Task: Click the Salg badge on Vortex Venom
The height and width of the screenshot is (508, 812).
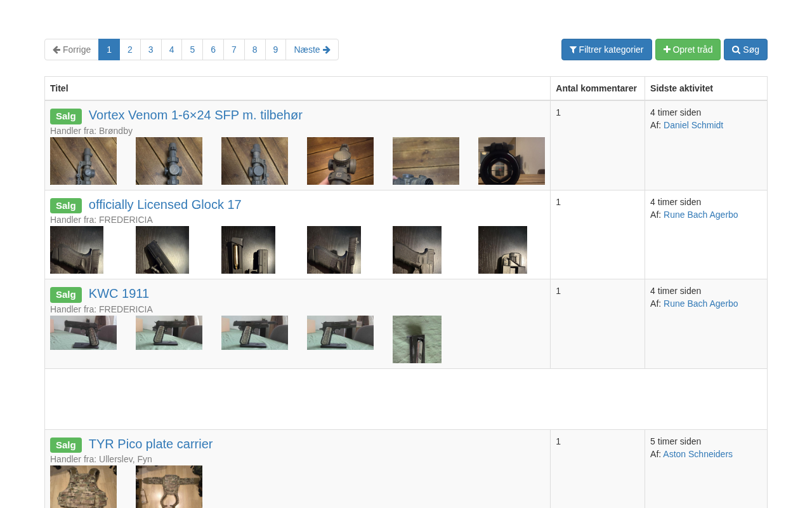Action: coord(66,116)
